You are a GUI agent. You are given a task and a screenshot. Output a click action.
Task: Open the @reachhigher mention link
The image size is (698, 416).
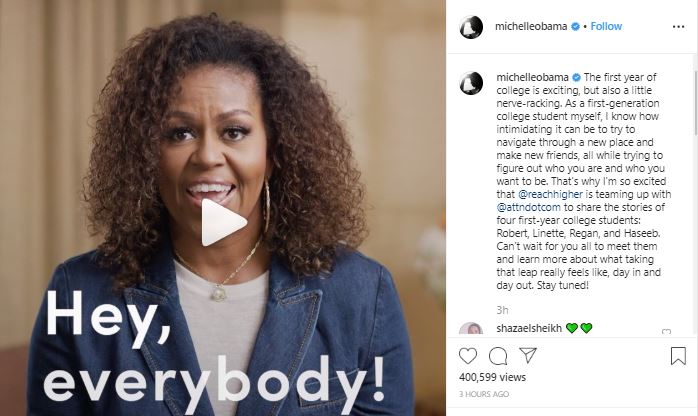pos(550,194)
